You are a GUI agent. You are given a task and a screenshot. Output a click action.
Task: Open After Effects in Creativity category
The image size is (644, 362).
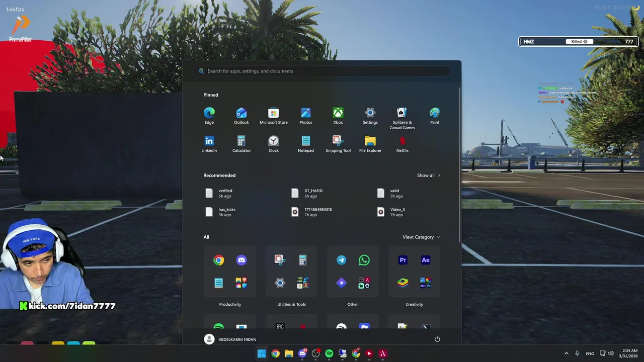point(426,260)
